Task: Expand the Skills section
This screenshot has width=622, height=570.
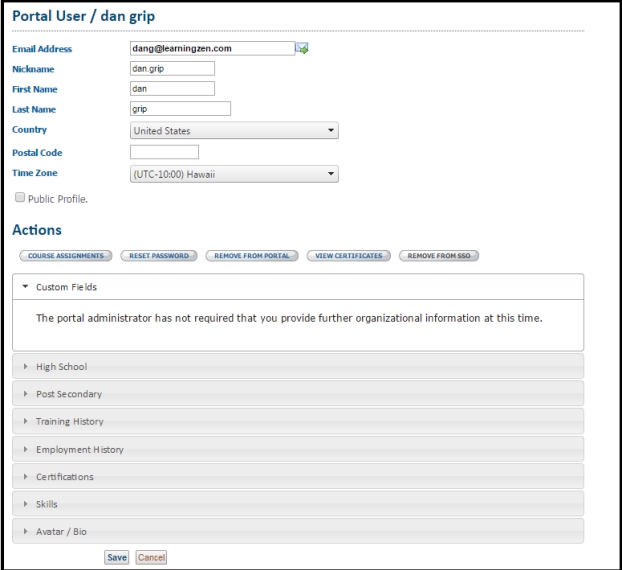Action: (x=298, y=504)
